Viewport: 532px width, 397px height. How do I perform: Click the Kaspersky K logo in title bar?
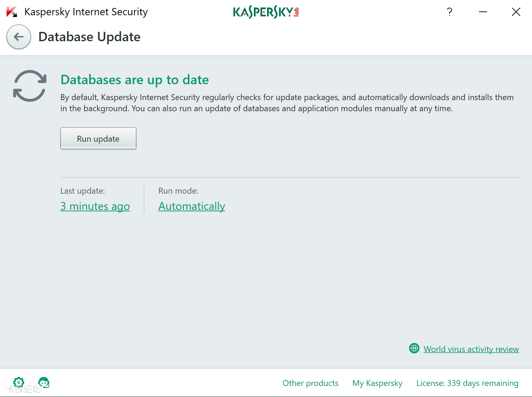(x=12, y=12)
